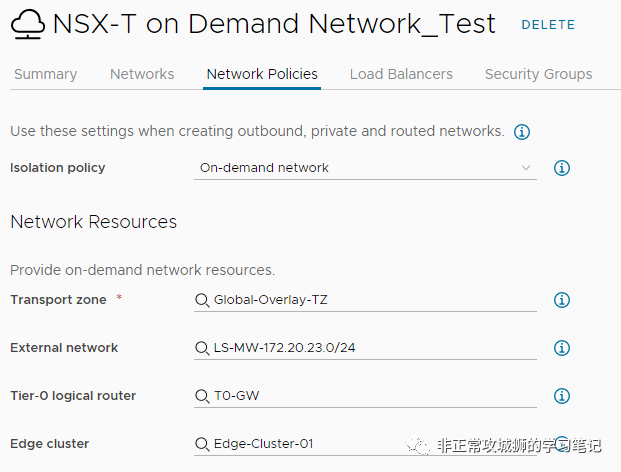The image size is (621, 472).
Task: Open the Security Groups tab
Action: (538, 74)
